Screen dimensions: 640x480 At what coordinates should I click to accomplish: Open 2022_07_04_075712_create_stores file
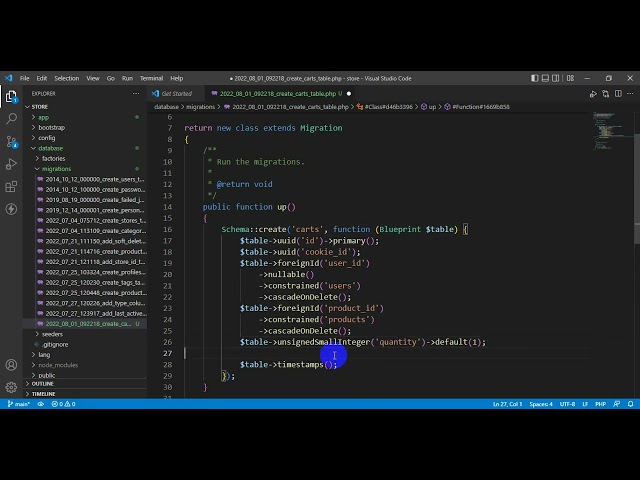point(96,220)
